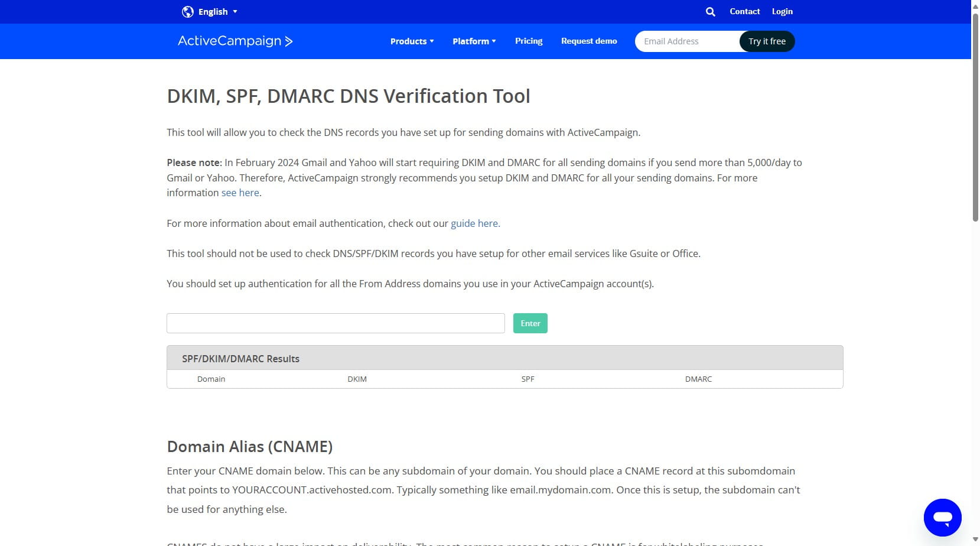The height and width of the screenshot is (546, 980).
Task: Click the Login link
Action: pos(782,11)
